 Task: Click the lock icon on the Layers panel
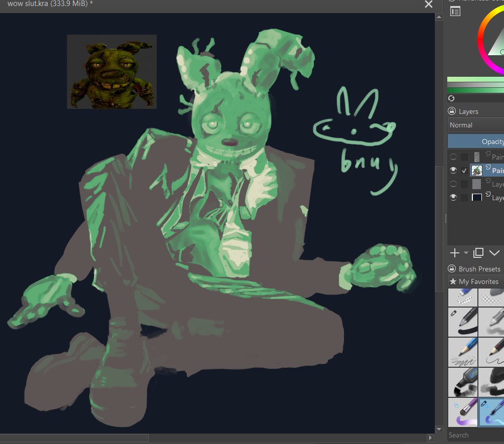point(453,111)
